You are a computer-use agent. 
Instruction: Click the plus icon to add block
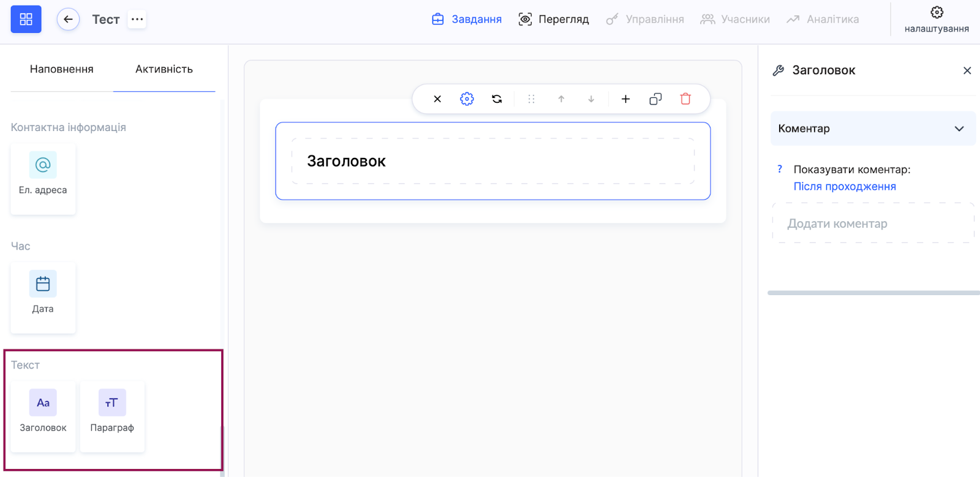coord(625,99)
